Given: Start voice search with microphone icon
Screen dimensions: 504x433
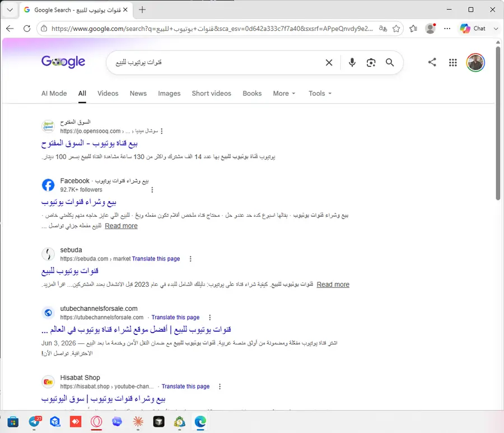Looking at the screenshot, I should click(x=352, y=62).
